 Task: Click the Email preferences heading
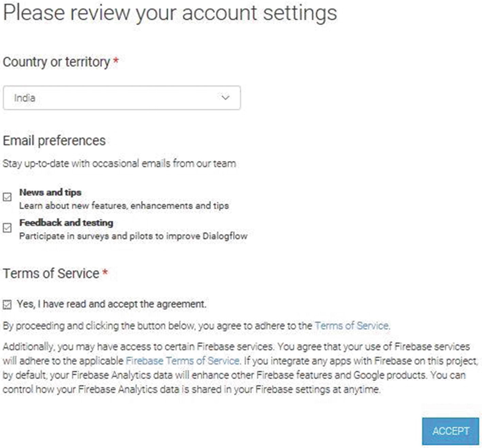coord(54,141)
